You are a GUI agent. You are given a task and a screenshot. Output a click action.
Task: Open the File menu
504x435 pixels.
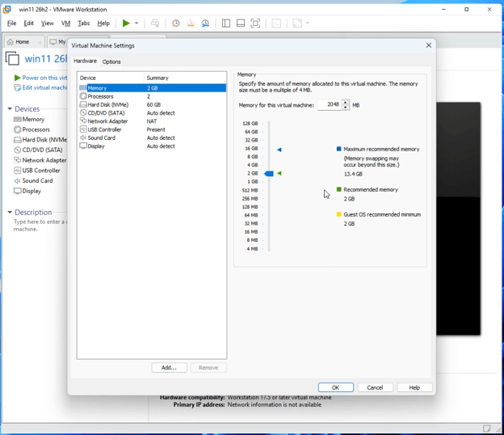click(x=11, y=23)
